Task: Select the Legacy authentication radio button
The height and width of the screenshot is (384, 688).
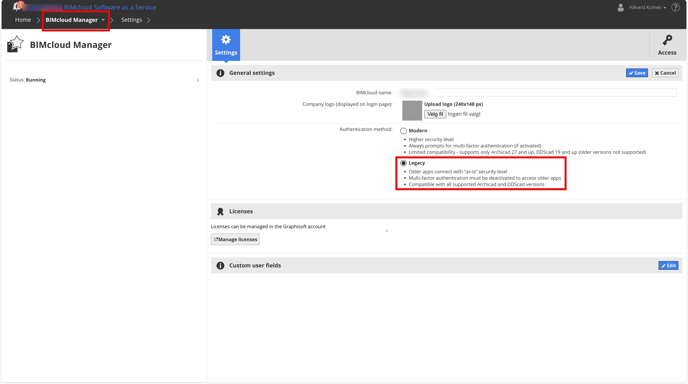Action: [403, 163]
